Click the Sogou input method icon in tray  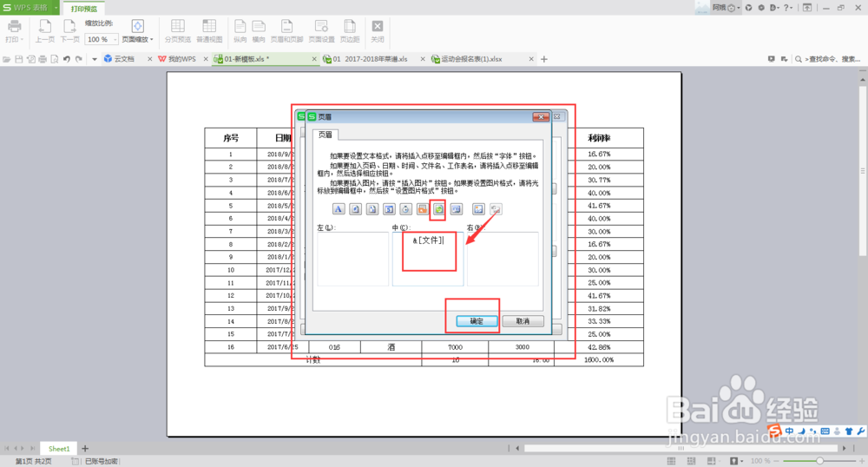tap(775, 431)
